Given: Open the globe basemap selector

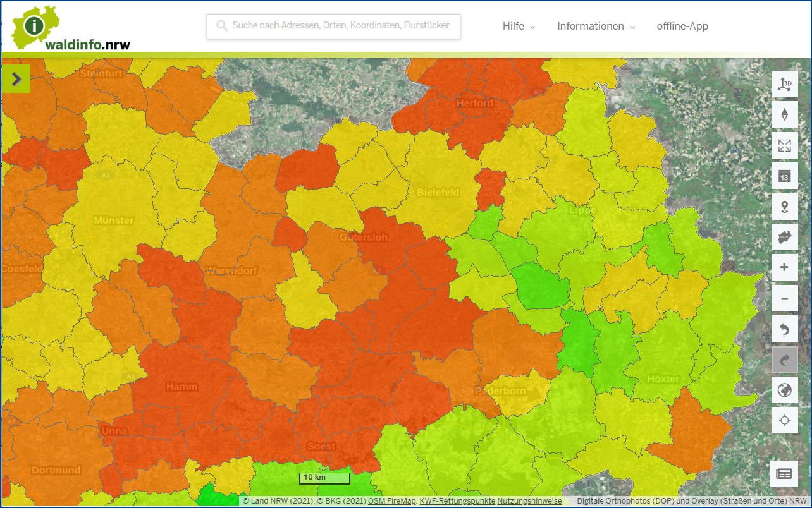Looking at the screenshot, I should coord(785,390).
